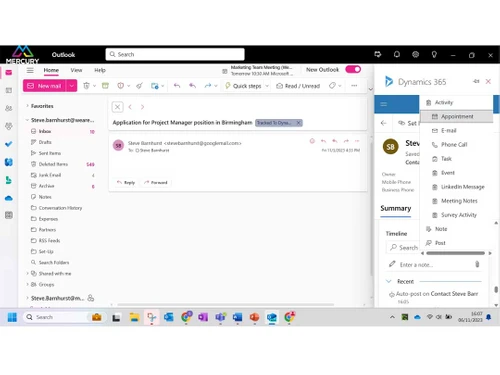Click the Sweep broom icon
This screenshot has height=375, width=500.
pyautogui.click(x=139, y=86)
